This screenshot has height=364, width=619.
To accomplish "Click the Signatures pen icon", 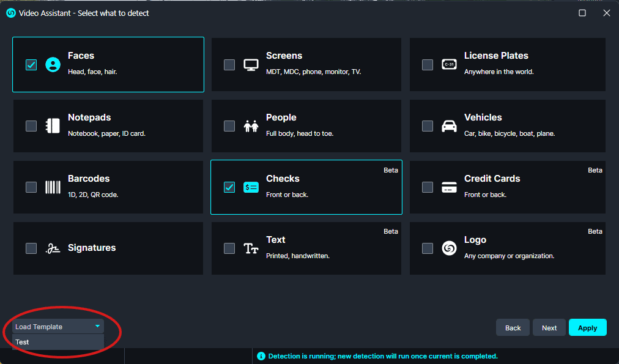I will click(x=53, y=248).
